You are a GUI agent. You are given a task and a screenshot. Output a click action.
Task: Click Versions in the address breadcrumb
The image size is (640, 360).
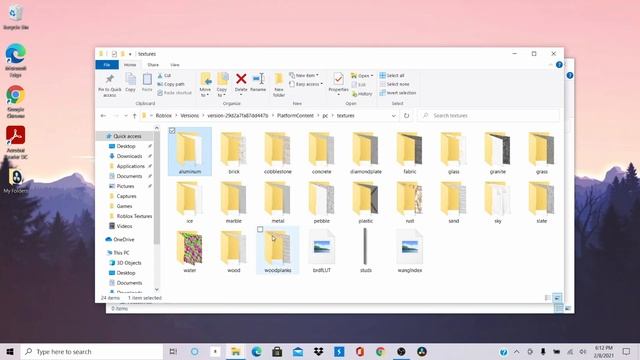coord(190,116)
